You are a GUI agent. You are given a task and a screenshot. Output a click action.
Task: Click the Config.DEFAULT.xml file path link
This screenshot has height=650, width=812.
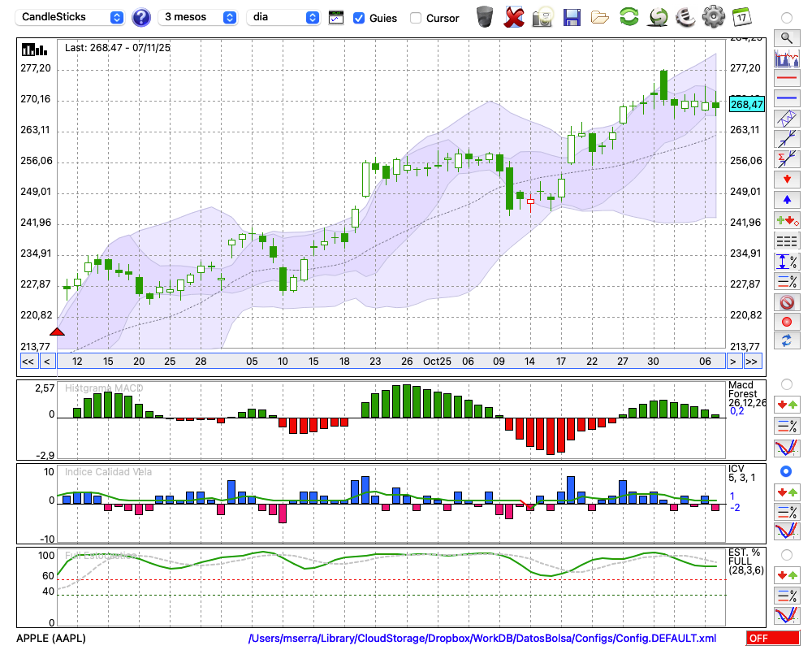[482, 639]
